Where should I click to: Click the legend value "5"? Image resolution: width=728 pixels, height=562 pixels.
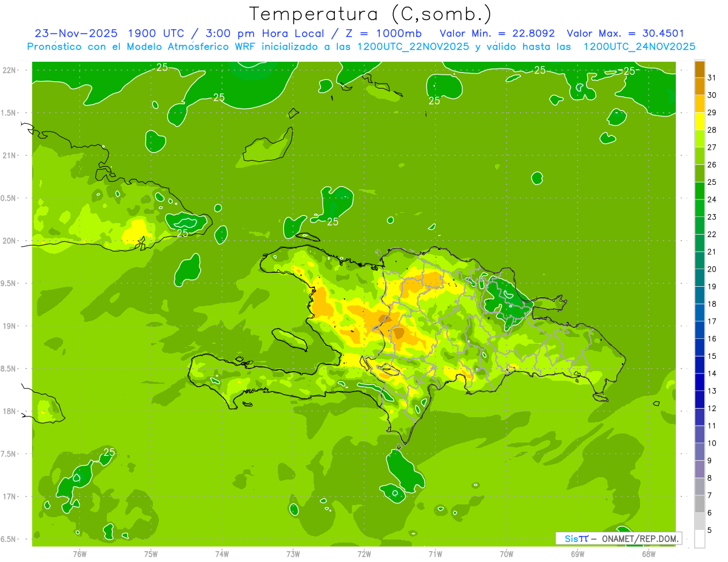coord(710,530)
